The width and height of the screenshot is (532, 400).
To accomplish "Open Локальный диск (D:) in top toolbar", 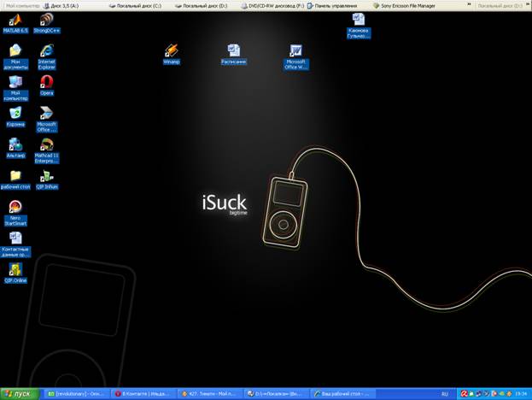I will 202,6.
